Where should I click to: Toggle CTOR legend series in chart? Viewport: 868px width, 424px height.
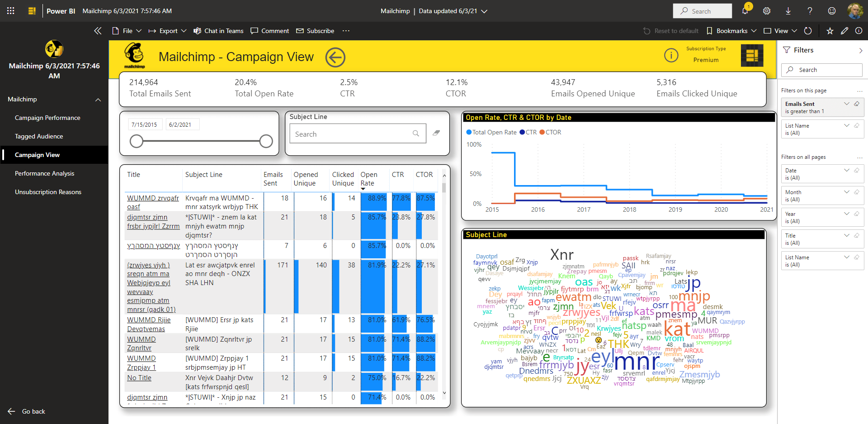tap(550, 132)
